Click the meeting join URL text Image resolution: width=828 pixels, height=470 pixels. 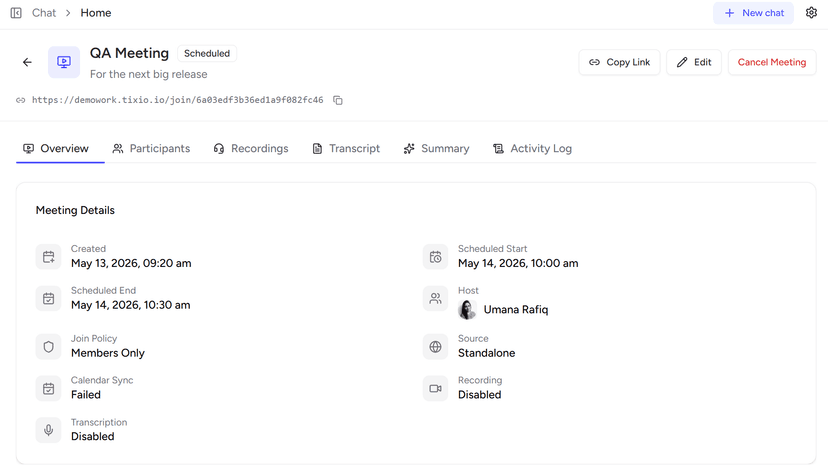177,100
